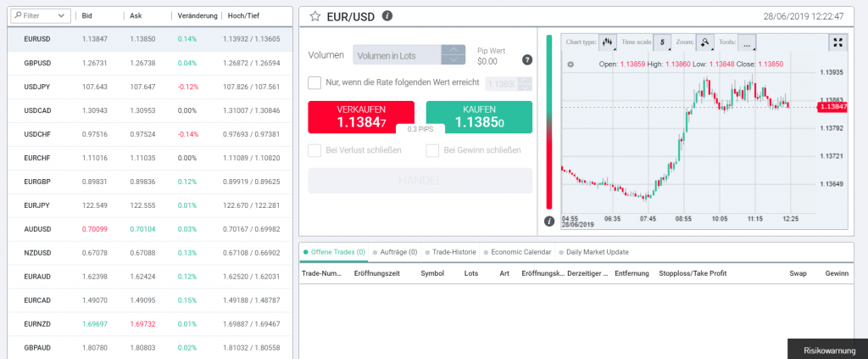Viewport: 868px width, 359px height.
Task: Open the chart Tools dropdown
Action: tap(747, 42)
